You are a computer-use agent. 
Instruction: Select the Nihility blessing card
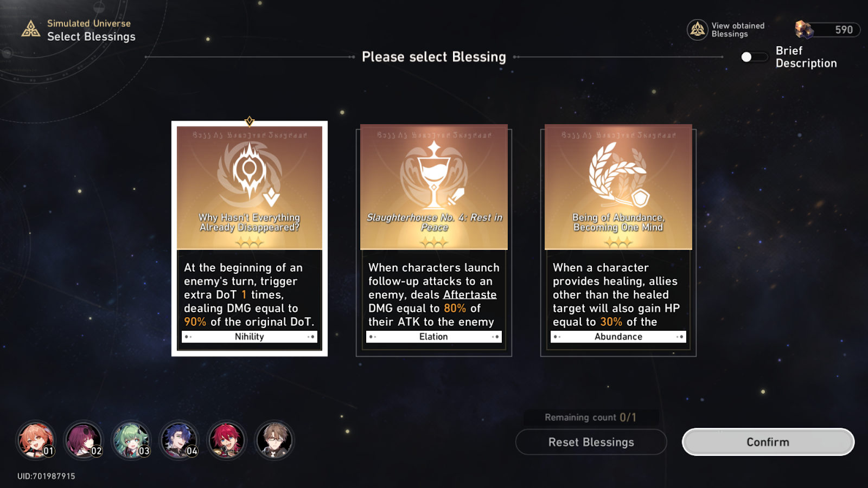point(250,239)
